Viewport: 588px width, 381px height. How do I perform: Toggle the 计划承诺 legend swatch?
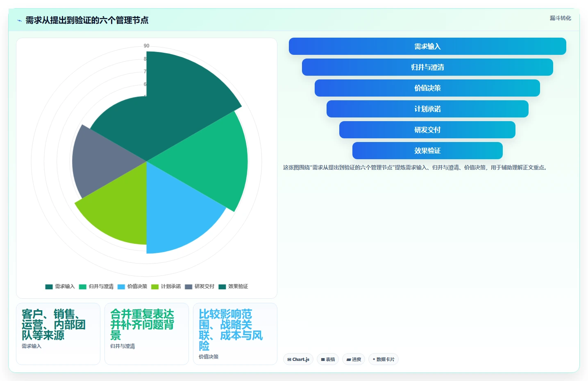click(155, 286)
